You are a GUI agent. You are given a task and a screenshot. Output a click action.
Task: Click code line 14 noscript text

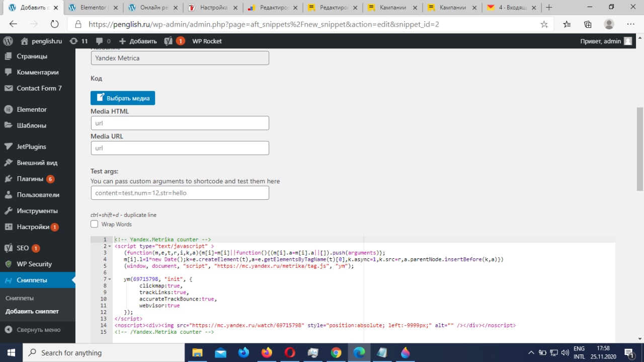(x=315, y=325)
